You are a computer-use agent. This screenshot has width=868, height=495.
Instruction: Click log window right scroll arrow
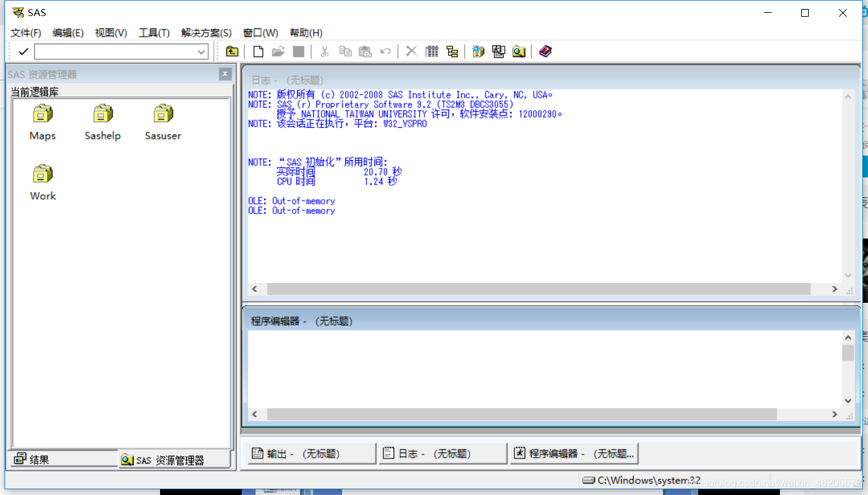click(835, 289)
